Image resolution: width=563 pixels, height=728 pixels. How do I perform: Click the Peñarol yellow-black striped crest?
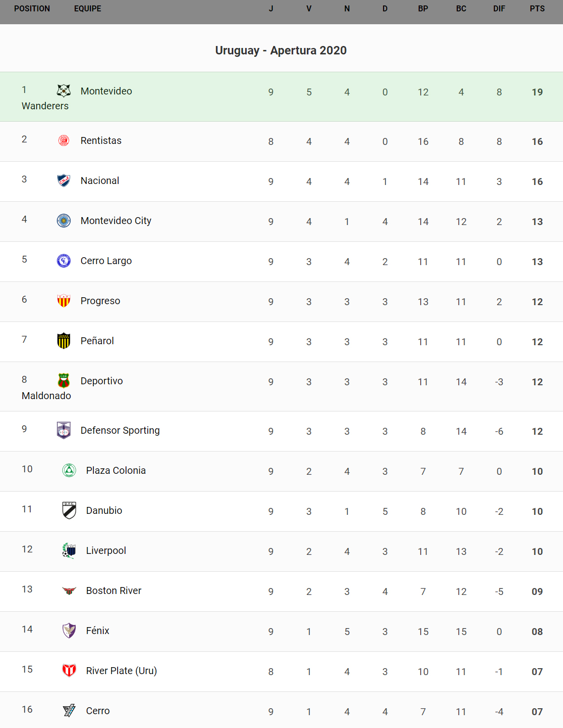point(64,341)
